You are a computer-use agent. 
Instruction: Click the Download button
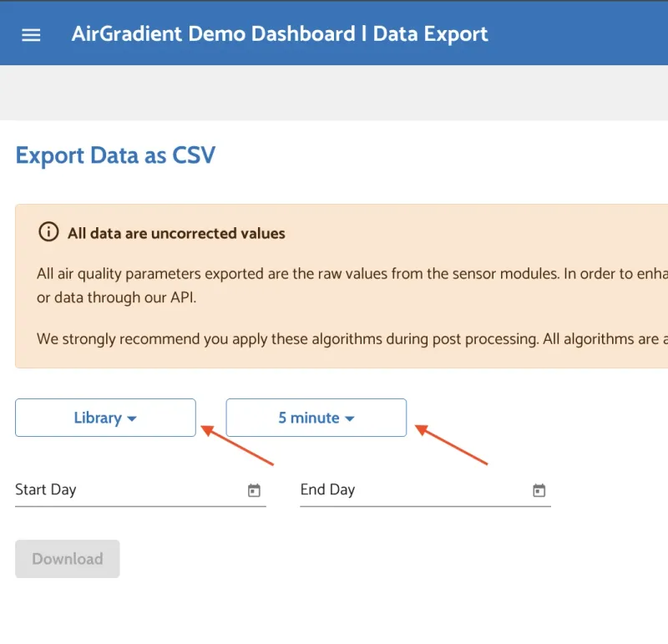pyautogui.click(x=67, y=559)
